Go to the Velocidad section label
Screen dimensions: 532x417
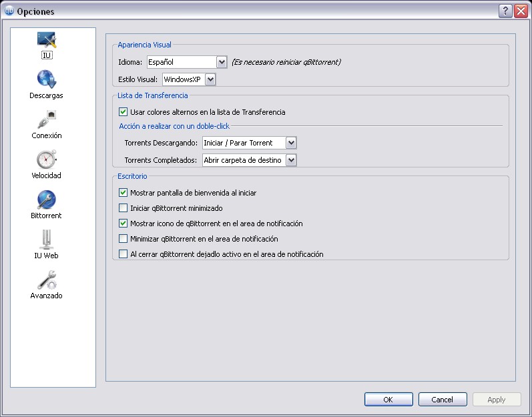pyautogui.click(x=46, y=175)
